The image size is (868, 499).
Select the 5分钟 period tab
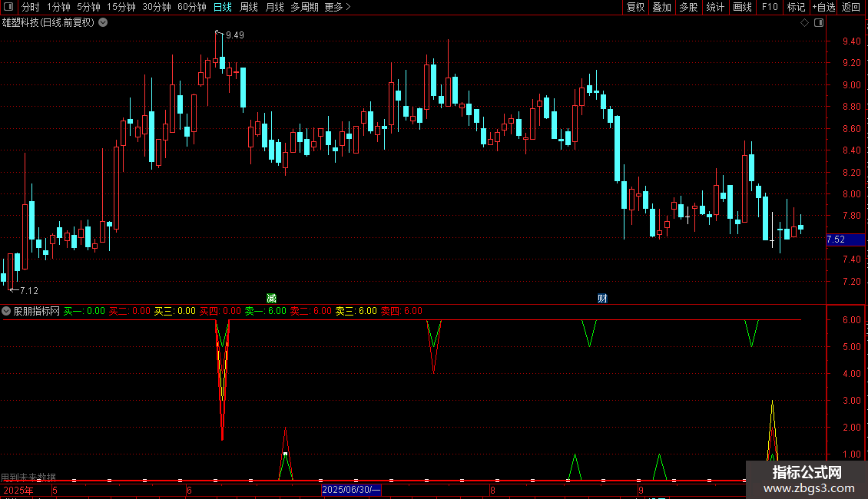click(x=88, y=7)
